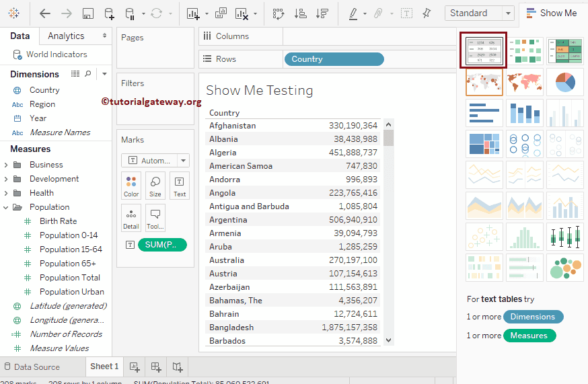Collapse the Population folder

point(6,207)
